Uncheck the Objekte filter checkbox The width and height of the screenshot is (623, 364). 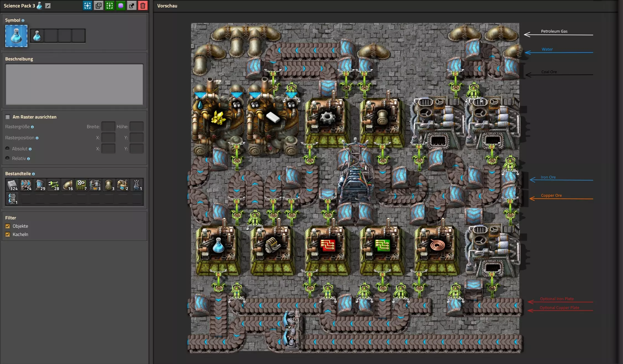[x=8, y=226]
